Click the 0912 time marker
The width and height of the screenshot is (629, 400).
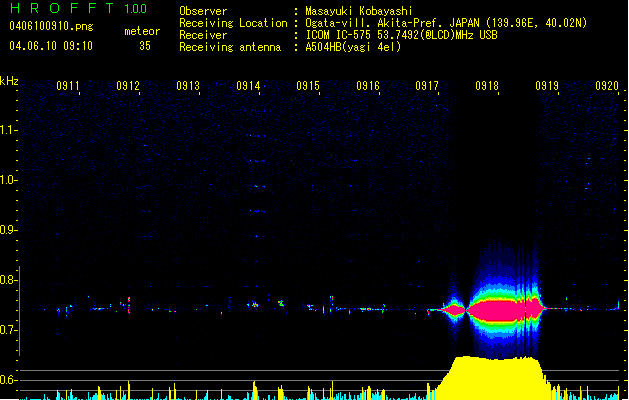tap(128, 86)
